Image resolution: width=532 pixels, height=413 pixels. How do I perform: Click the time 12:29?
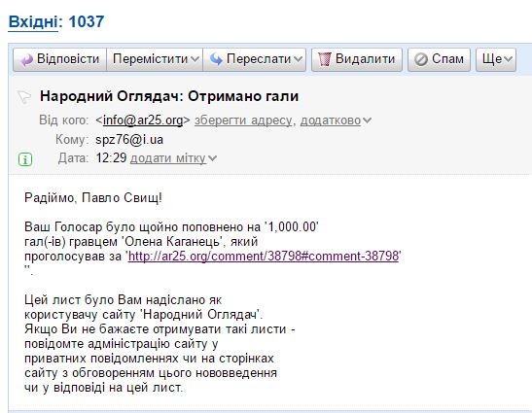(111, 158)
